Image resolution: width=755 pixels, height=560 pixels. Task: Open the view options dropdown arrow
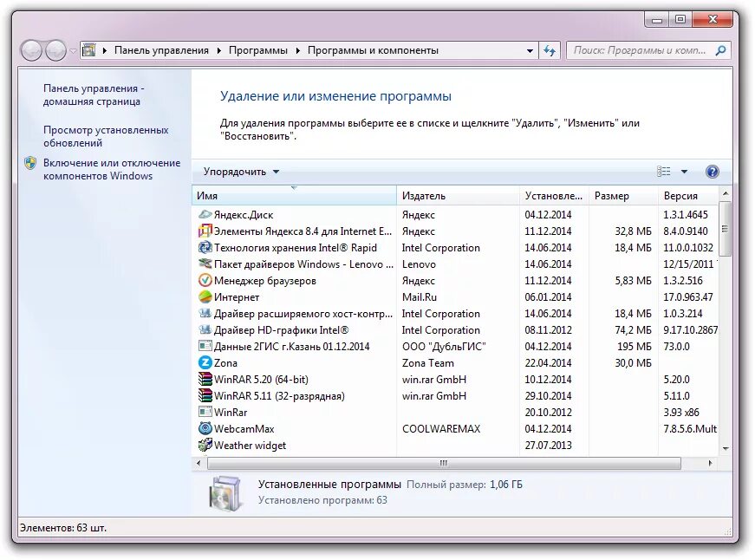(x=684, y=172)
